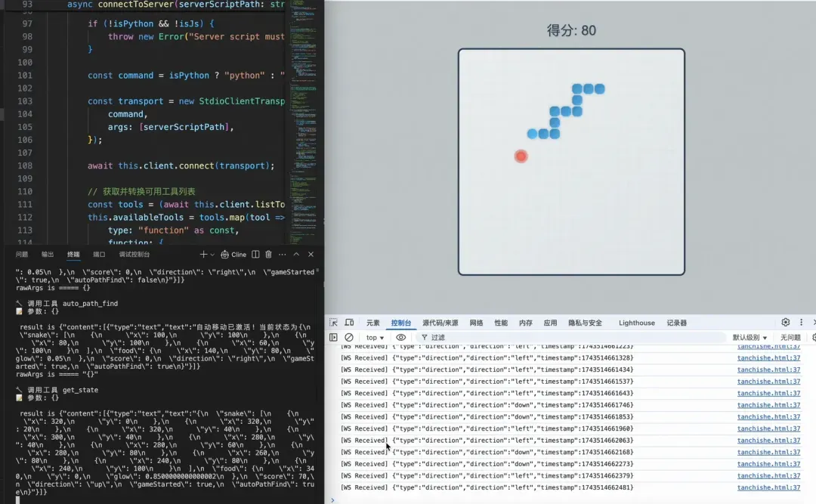Open the 隐私与安全 DevTools tab
This screenshot has height=504, width=816.
click(x=586, y=323)
